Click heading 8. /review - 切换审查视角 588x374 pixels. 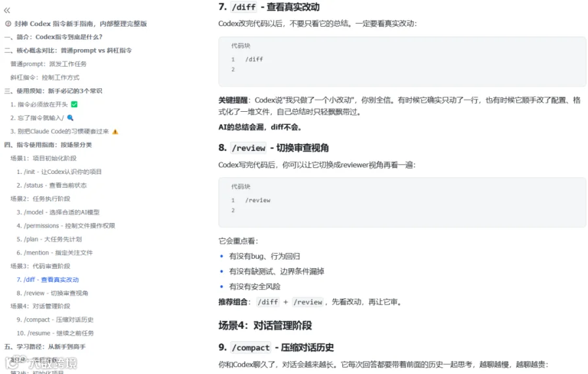pos(273,148)
